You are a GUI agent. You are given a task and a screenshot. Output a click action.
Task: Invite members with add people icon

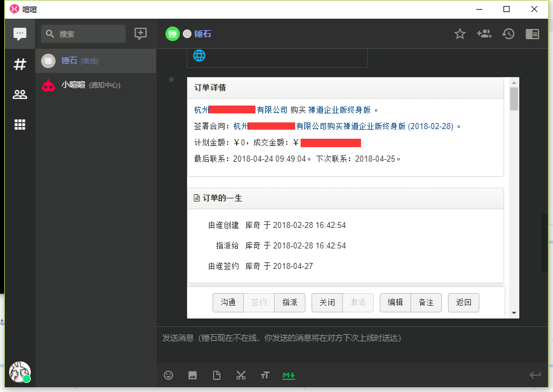(484, 34)
